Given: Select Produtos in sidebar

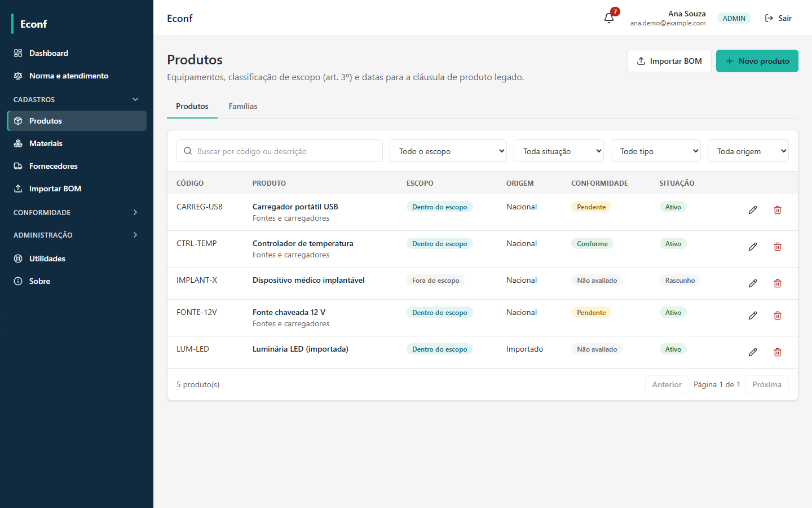Looking at the screenshot, I should pyautogui.click(x=77, y=121).
